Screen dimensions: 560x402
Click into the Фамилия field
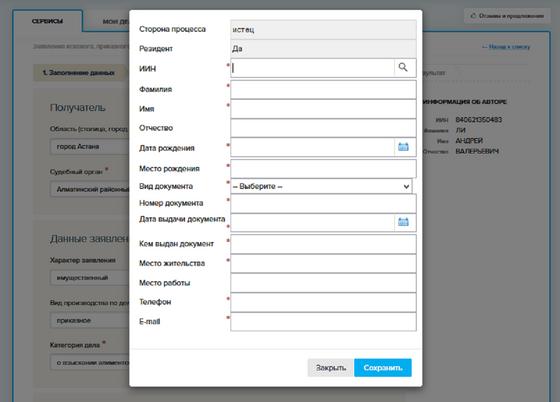(323, 89)
